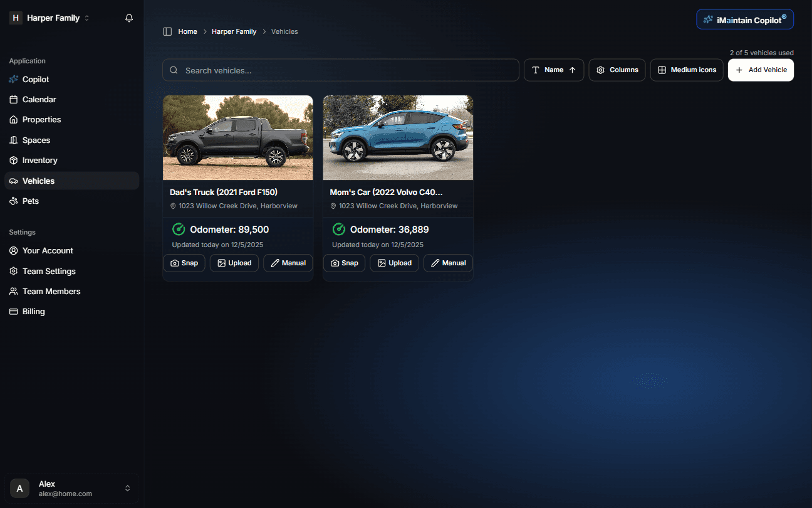Click the location pin on Dad's Truck card

coord(174,206)
